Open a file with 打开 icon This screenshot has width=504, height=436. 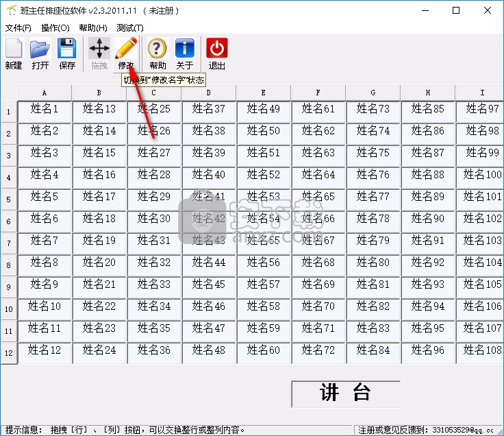[x=40, y=53]
